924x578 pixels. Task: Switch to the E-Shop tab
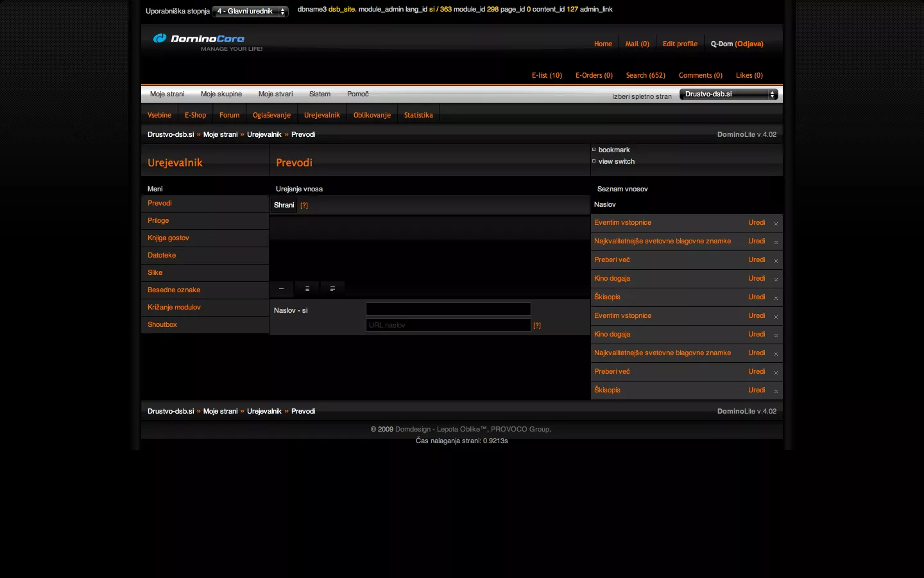195,116
